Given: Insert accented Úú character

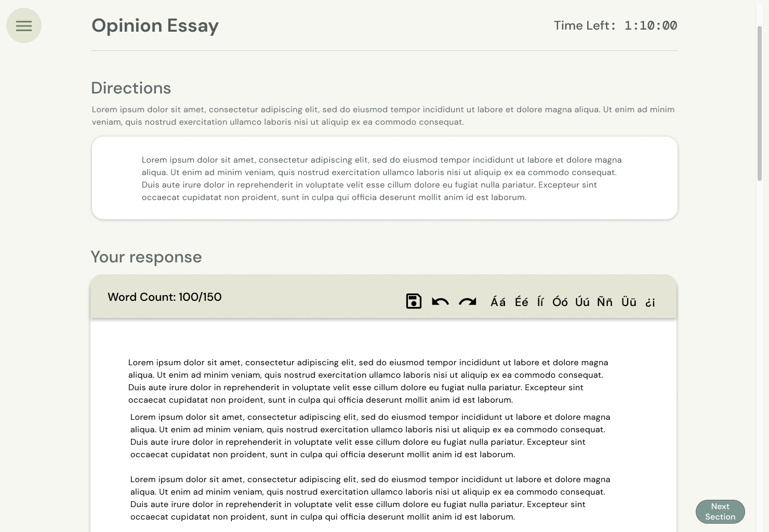Looking at the screenshot, I should [582, 302].
